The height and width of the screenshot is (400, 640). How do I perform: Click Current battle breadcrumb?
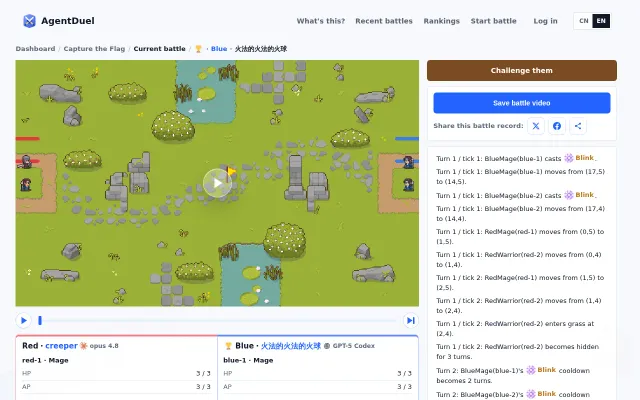(x=159, y=49)
